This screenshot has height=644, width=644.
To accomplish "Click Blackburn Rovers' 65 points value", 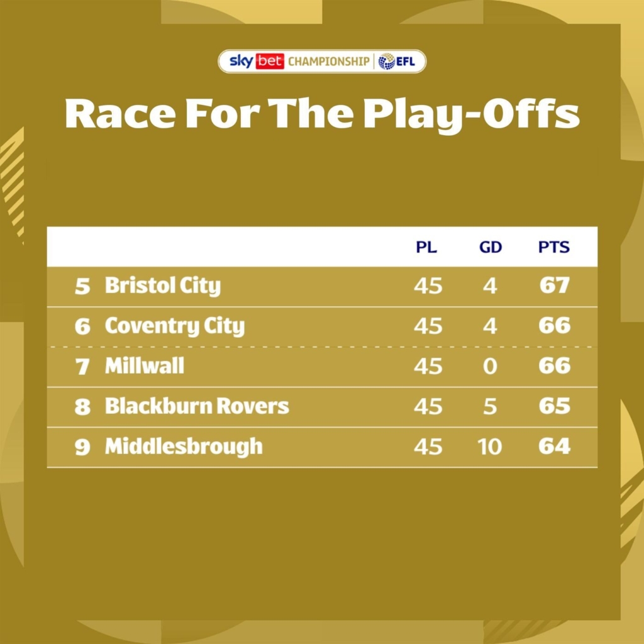I will 555,406.
